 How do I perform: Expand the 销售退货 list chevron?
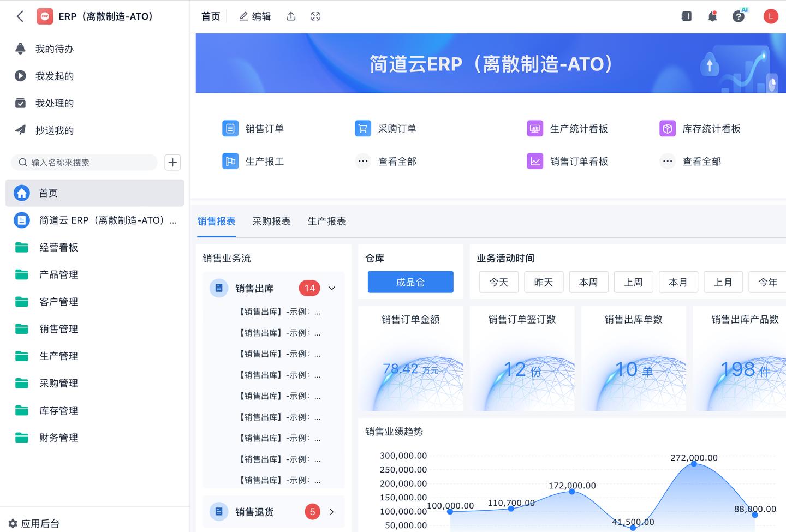(332, 512)
